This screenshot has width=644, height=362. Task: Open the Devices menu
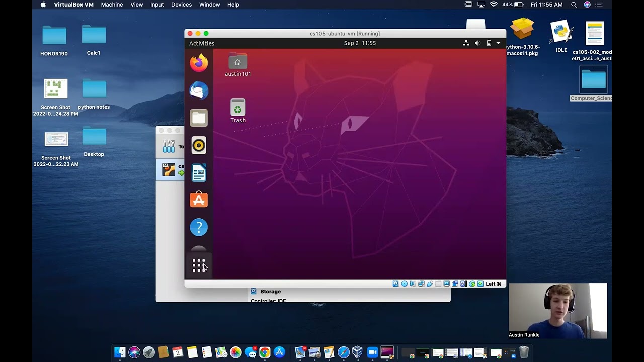point(181,5)
